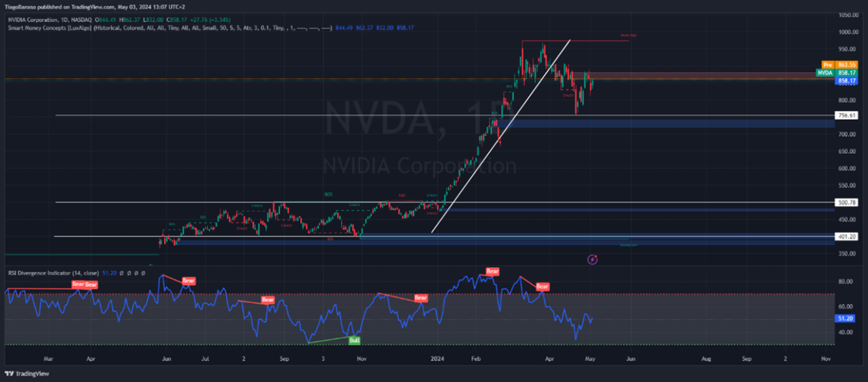The width and height of the screenshot is (868, 382).
Task: Click the blue 51.20 RSI value label on axis
Action: pyautogui.click(x=845, y=319)
